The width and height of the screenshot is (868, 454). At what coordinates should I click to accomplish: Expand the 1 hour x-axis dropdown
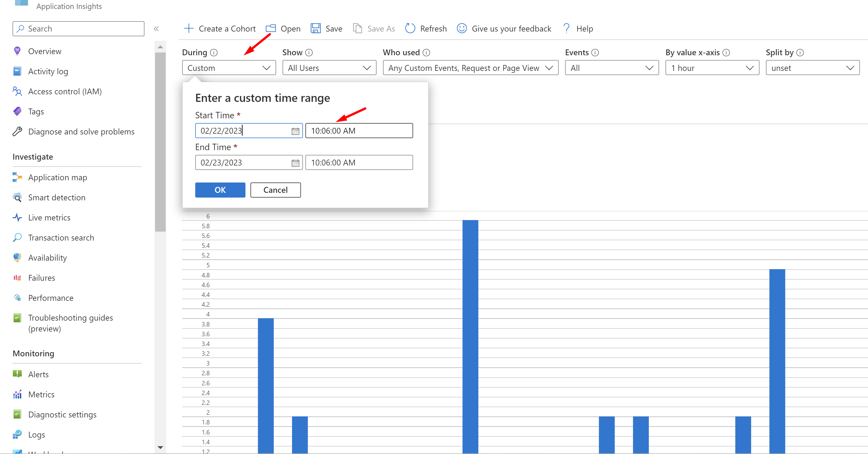[x=712, y=68]
